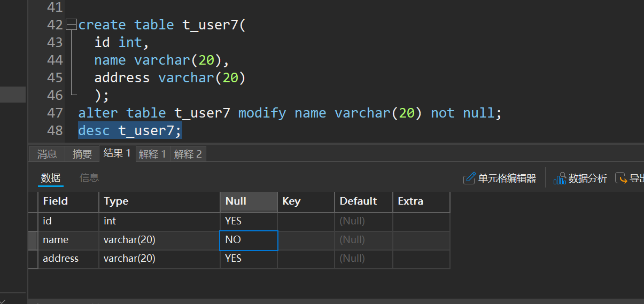Select the 结果 1 tab
Image resolution: width=644 pixels, height=304 pixels.
click(118, 153)
